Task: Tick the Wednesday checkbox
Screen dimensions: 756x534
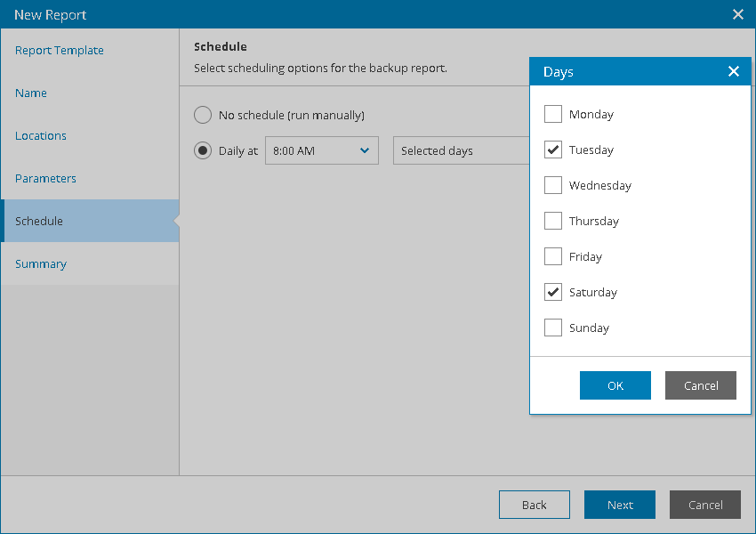Action: [553, 185]
